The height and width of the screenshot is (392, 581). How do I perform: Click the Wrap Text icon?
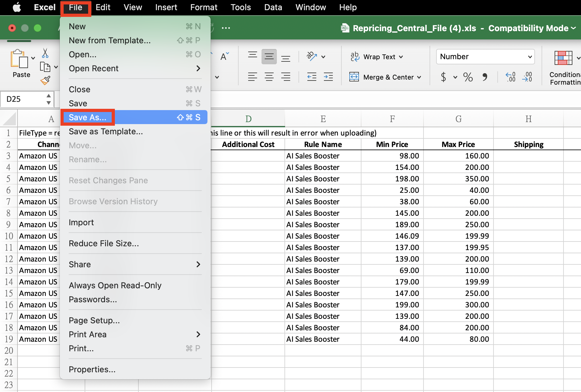pyautogui.click(x=355, y=57)
